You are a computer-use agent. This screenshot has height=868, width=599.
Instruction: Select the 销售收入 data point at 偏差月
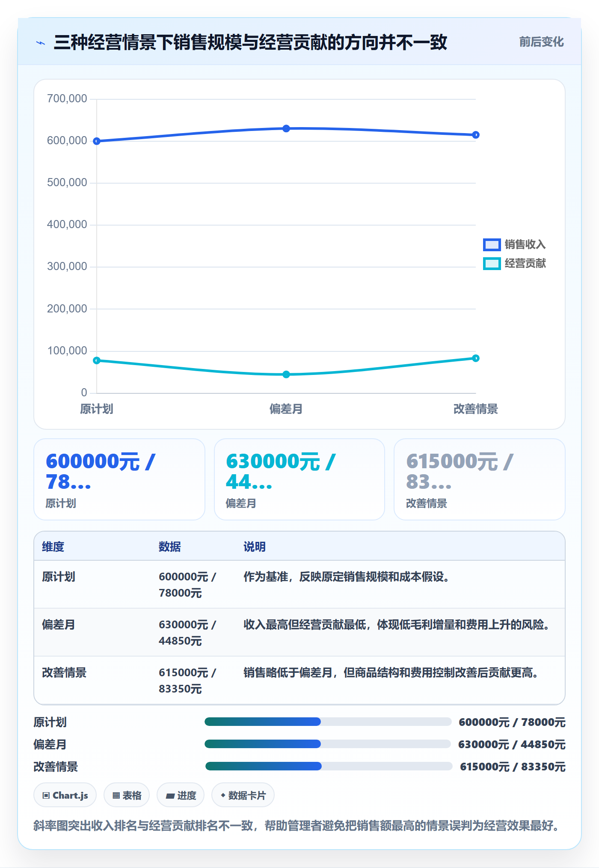pos(286,128)
